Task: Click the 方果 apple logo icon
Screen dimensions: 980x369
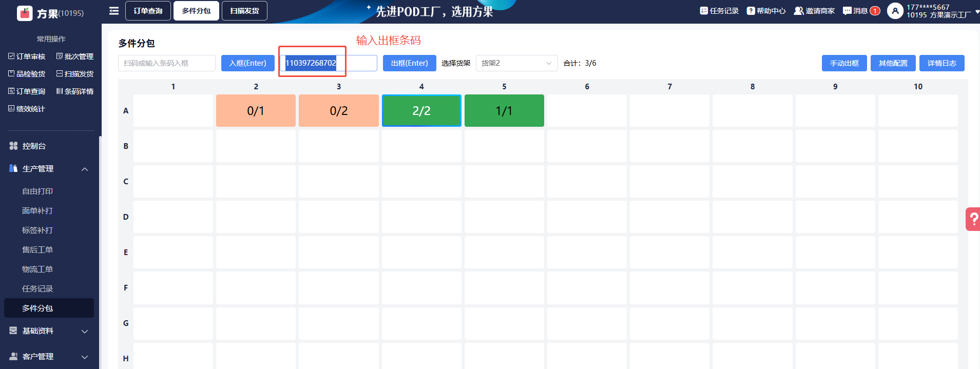Action: tap(25, 13)
